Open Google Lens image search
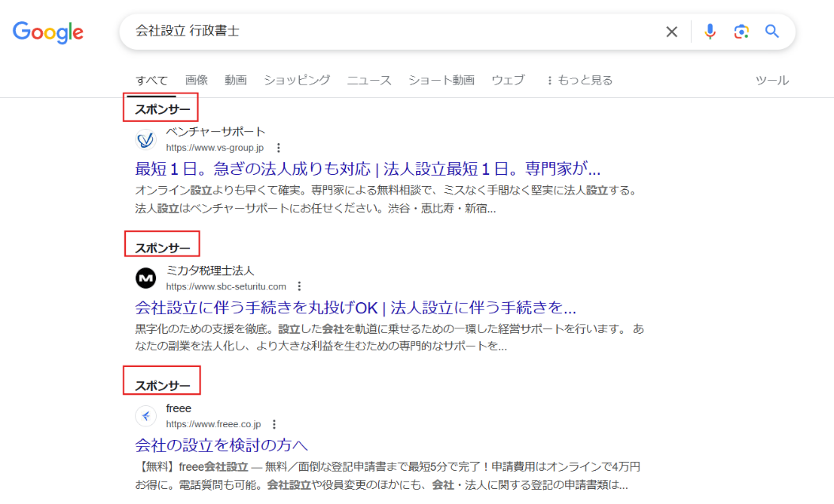834x504 pixels. click(741, 32)
